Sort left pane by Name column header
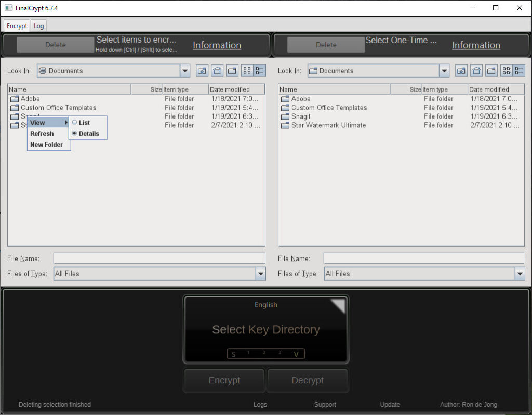 (70, 89)
